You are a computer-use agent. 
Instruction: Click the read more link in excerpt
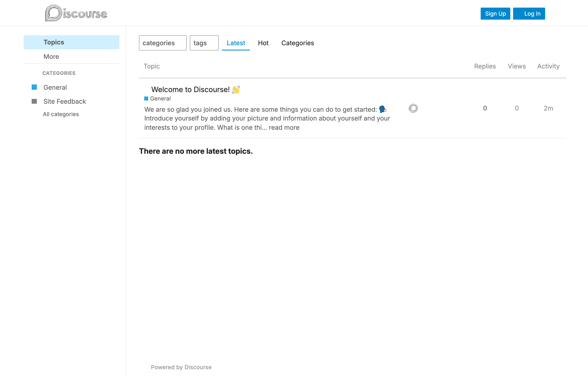[x=284, y=128]
